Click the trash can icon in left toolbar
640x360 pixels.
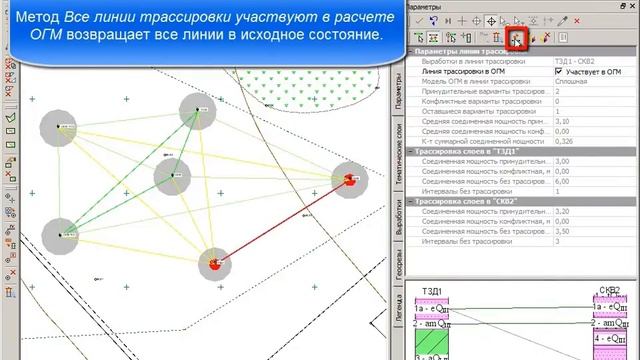[10, 292]
